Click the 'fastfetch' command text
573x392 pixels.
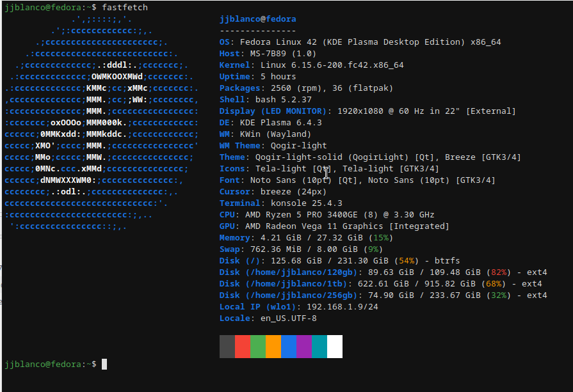pyautogui.click(x=125, y=7)
